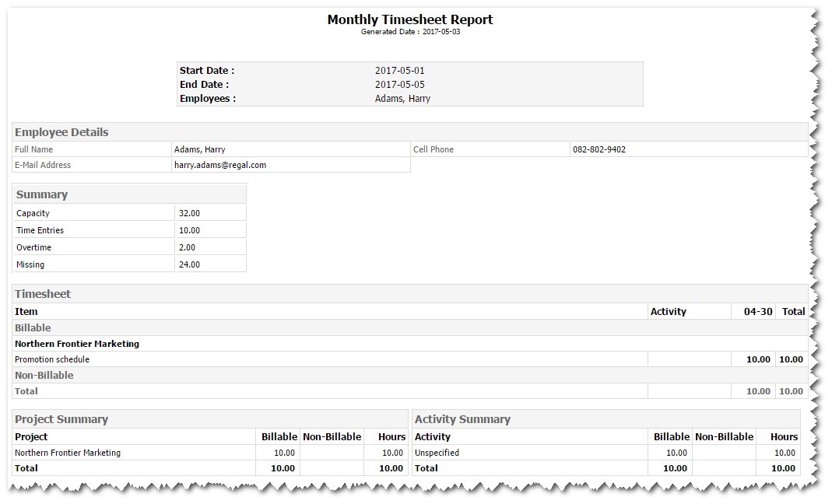832x504 pixels.
Task: Click the grey Total row label in Timesheet
Action: click(x=26, y=391)
